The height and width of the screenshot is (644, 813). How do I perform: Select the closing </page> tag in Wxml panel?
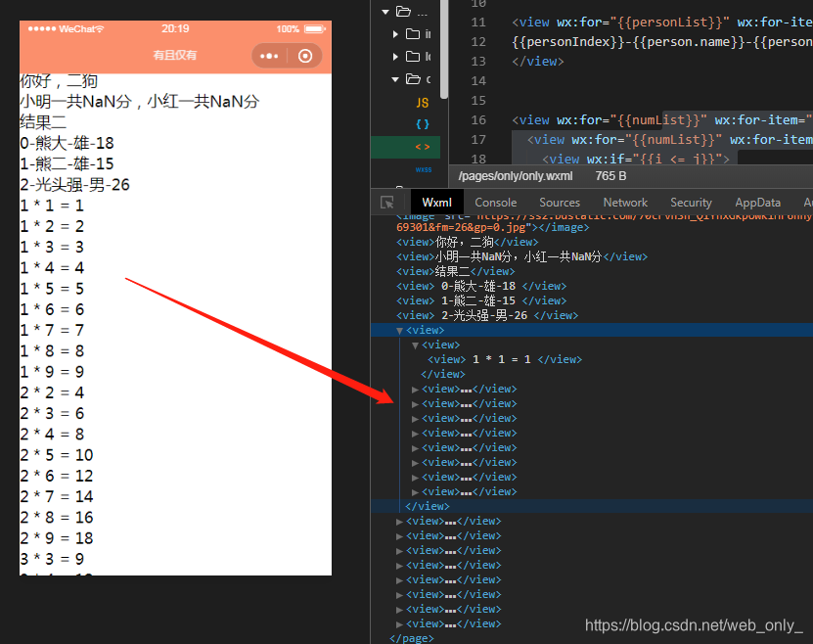(x=412, y=638)
